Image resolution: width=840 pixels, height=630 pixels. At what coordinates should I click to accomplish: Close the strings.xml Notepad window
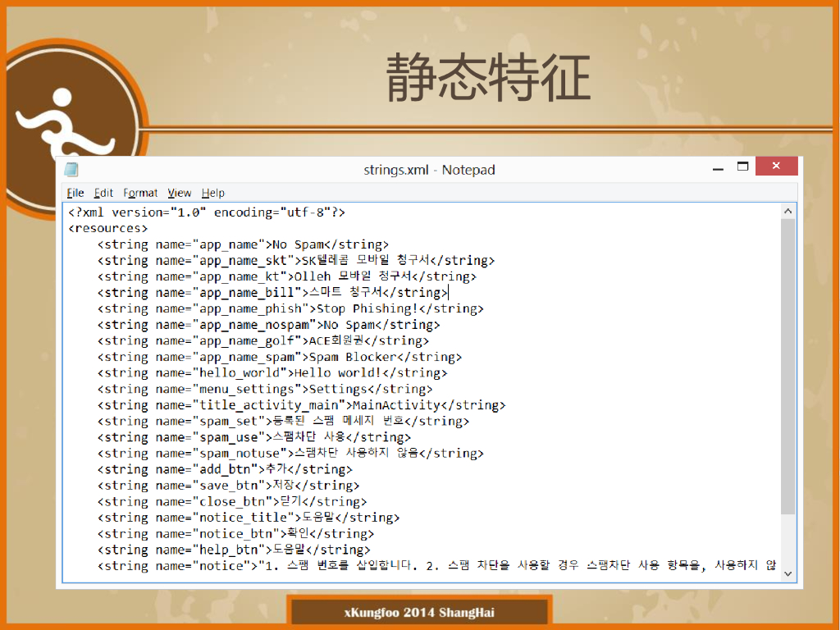point(776,166)
